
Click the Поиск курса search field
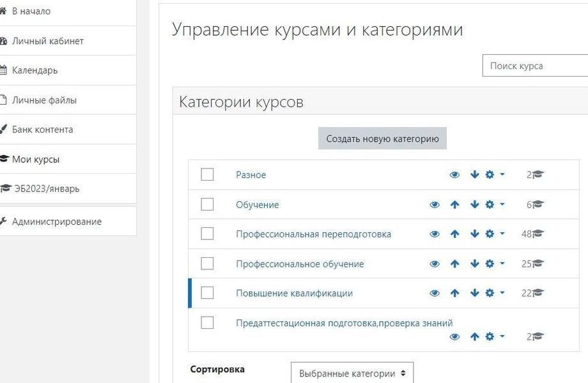535,66
